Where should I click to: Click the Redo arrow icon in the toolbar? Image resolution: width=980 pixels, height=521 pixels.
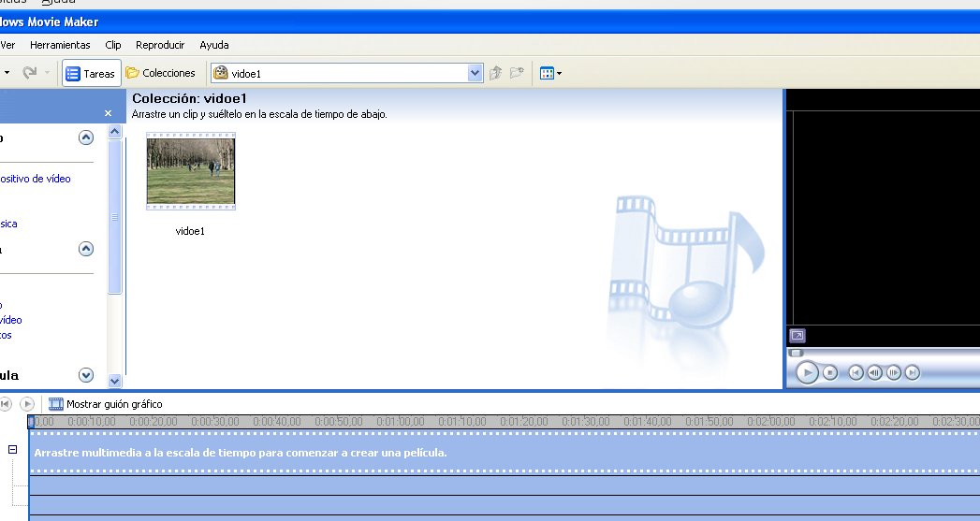[x=29, y=73]
